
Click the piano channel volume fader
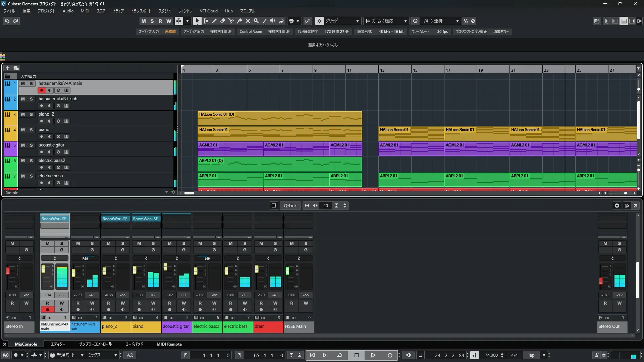tap(135, 270)
